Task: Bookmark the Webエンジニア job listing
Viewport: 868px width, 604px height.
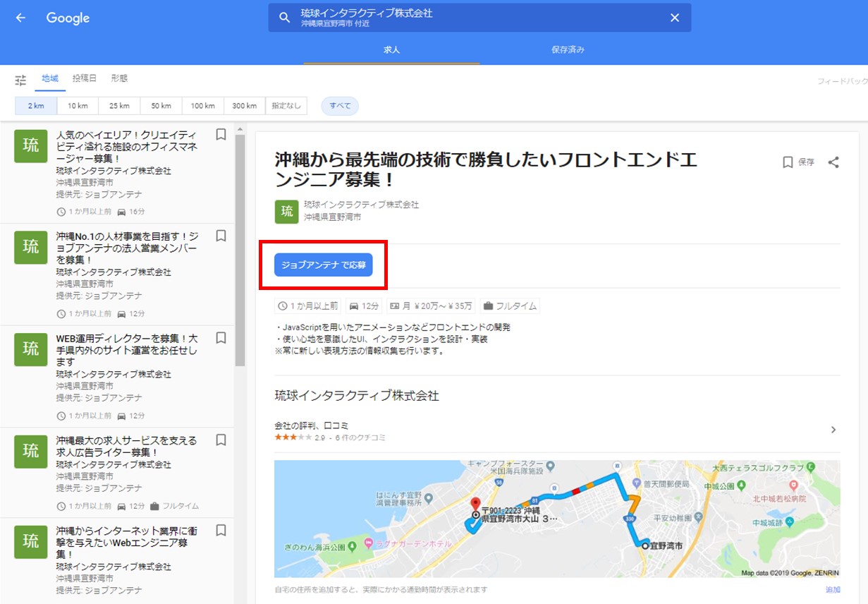Action: pos(221,530)
